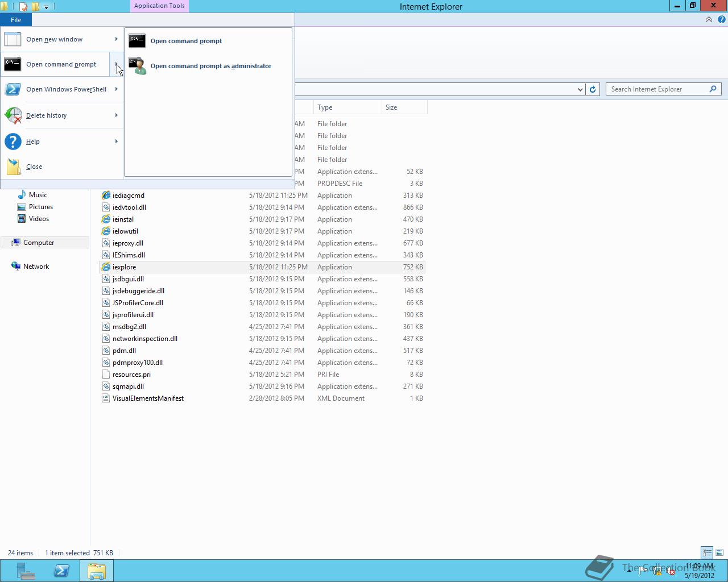
Task: Click the taskbar clock showing 11:09 AM
Action: [x=699, y=571]
